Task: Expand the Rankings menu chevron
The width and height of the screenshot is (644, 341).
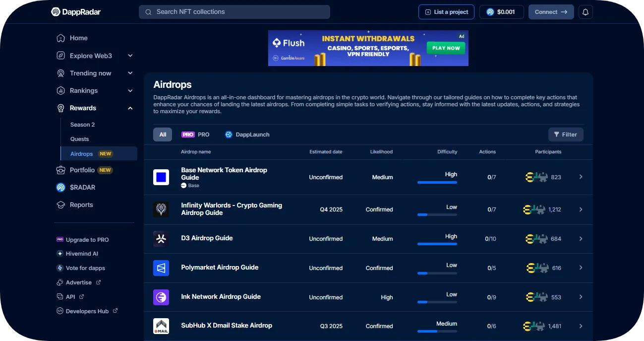Action: click(130, 91)
